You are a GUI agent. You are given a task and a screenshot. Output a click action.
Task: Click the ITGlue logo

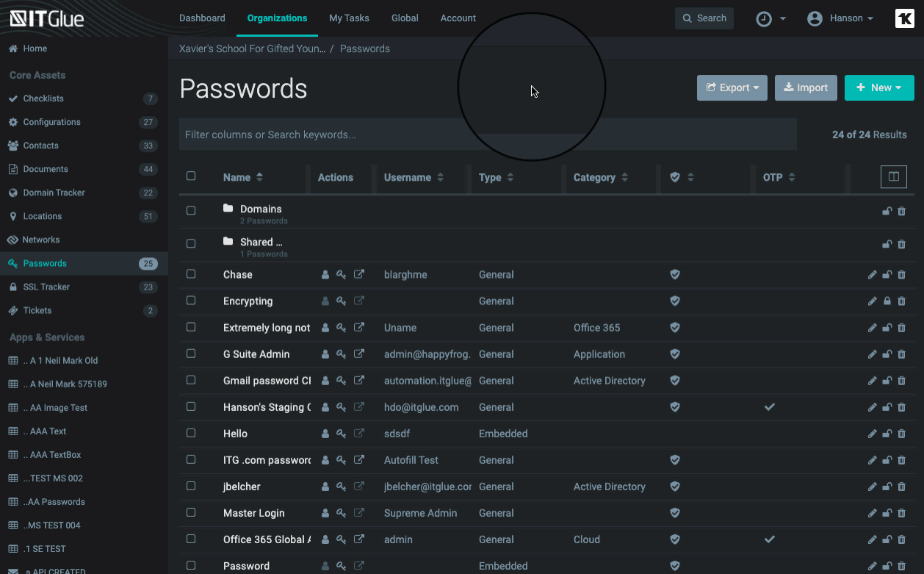click(x=47, y=18)
